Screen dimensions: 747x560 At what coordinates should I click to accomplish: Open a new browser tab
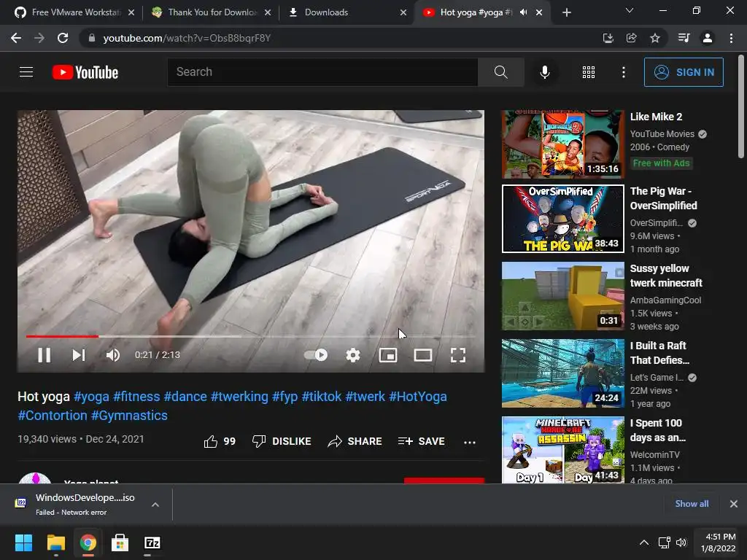[x=566, y=12]
